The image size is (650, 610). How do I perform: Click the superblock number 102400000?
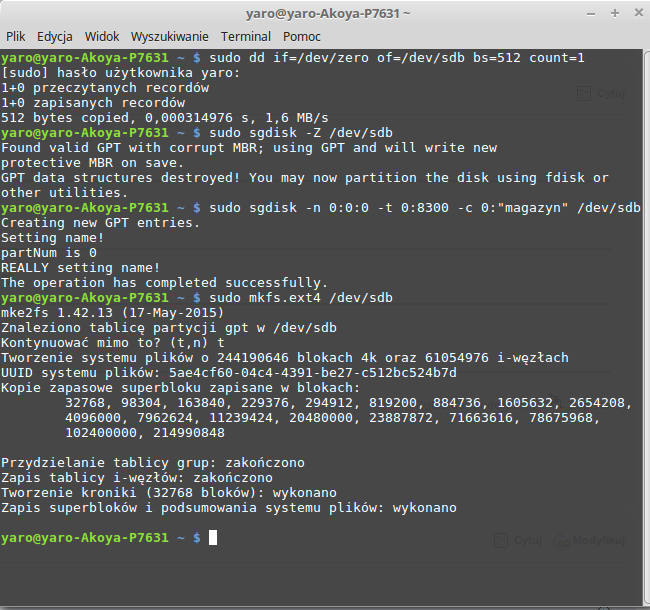point(101,433)
